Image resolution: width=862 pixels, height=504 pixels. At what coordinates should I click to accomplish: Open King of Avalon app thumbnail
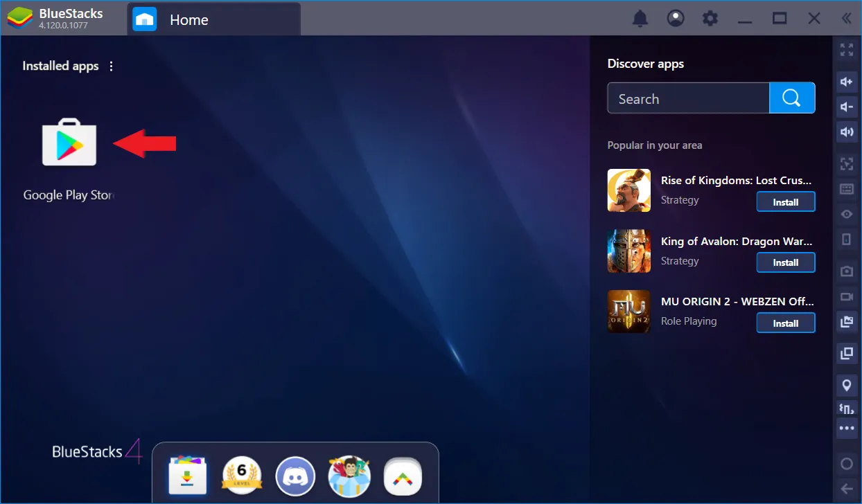tap(628, 251)
